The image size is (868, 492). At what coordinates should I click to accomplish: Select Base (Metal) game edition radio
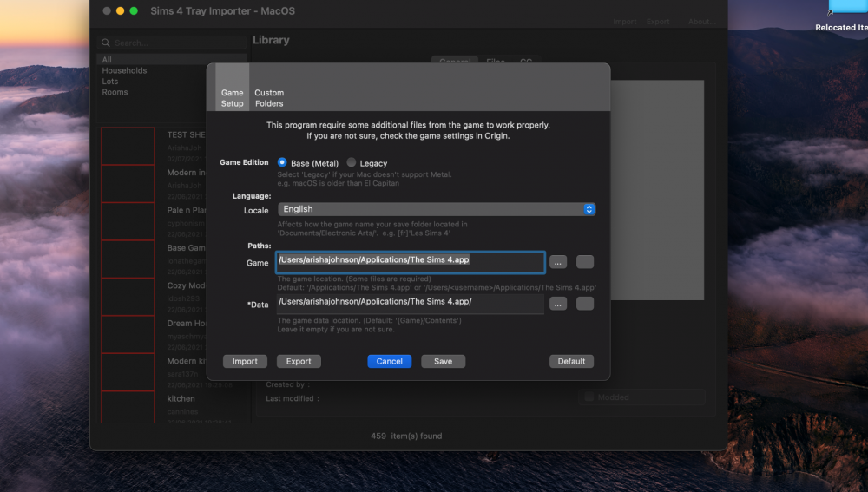coord(282,163)
